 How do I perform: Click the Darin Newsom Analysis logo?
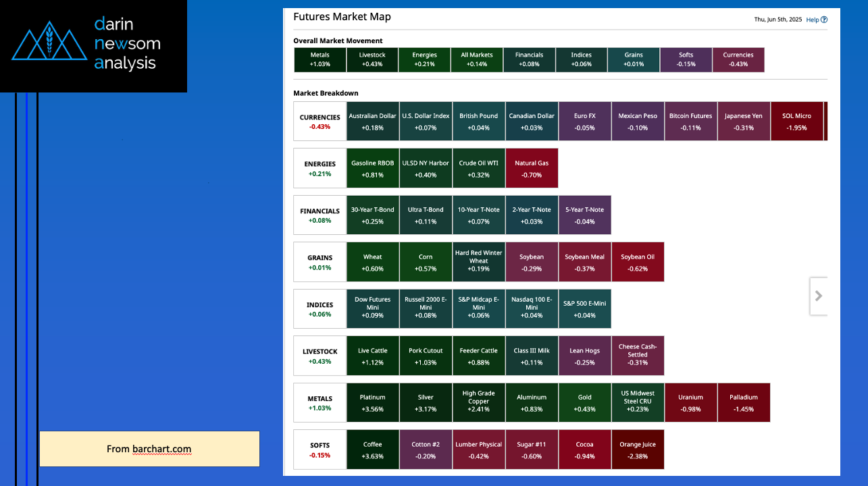pos(93,45)
